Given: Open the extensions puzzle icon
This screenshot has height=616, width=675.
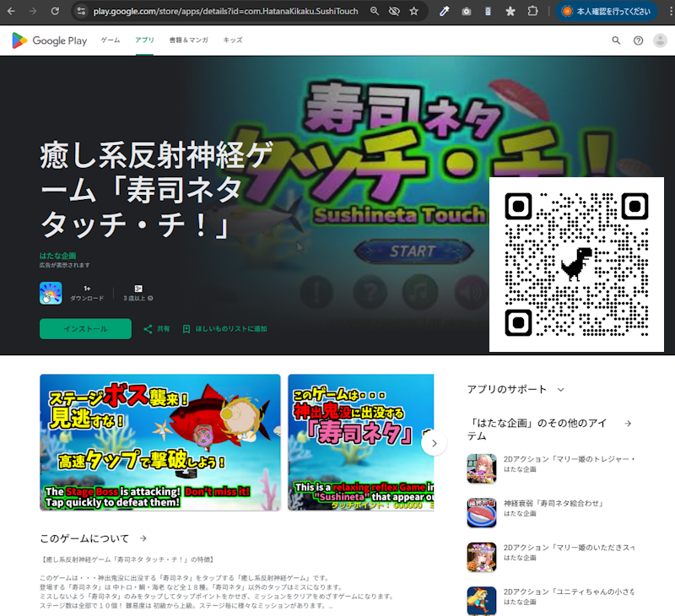Looking at the screenshot, I should pyautogui.click(x=532, y=11).
